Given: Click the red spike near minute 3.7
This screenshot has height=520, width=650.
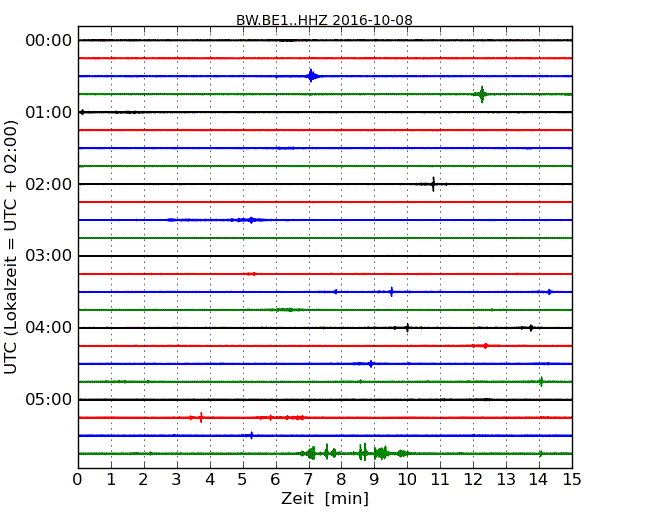Looking at the screenshot, I should (201, 418).
